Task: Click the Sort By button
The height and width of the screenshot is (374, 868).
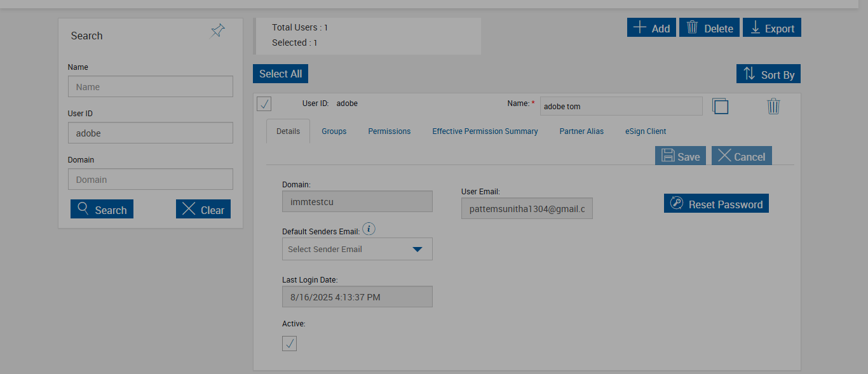Action: [x=768, y=74]
